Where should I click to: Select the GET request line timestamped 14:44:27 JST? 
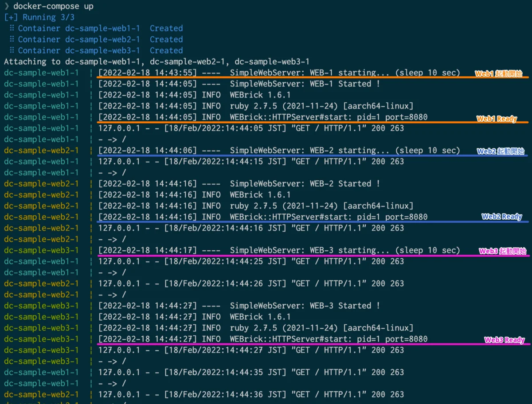click(x=204, y=350)
